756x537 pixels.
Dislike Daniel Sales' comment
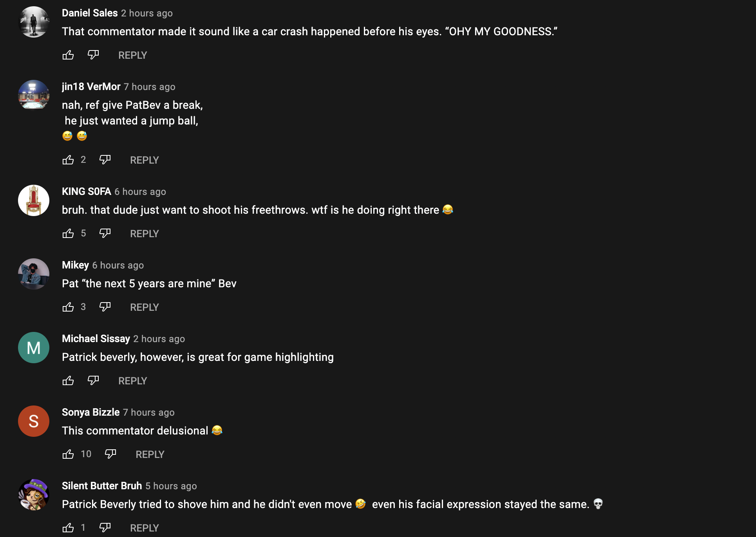93,55
